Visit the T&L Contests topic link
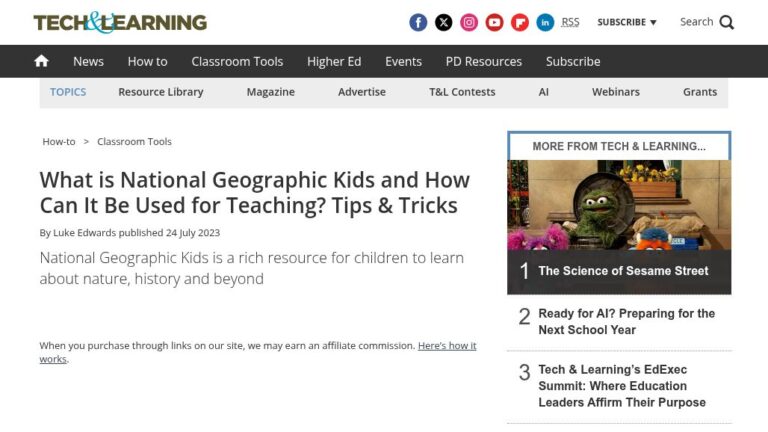 [462, 92]
